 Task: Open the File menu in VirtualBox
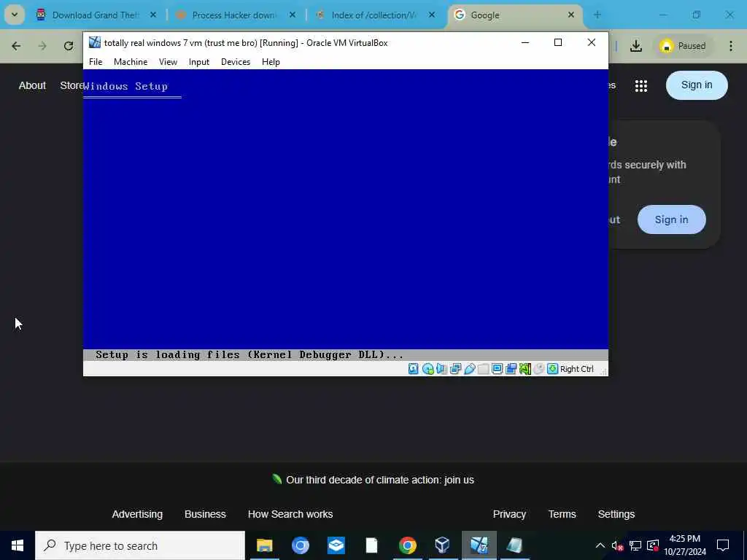click(96, 62)
